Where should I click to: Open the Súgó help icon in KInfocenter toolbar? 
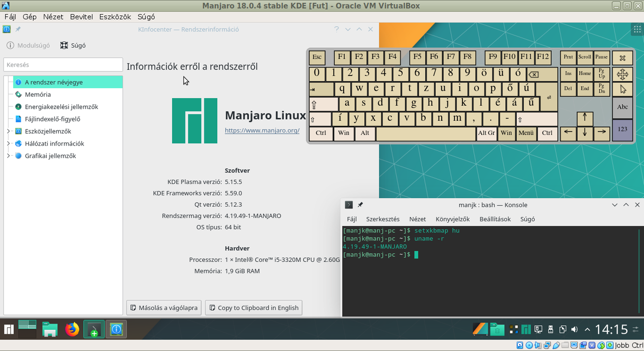click(x=73, y=45)
